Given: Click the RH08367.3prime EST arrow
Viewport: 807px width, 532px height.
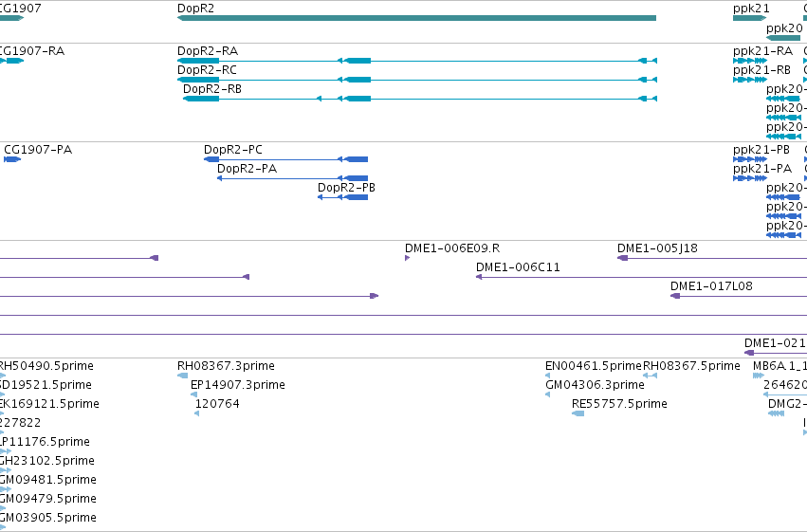Looking at the screenshot, I should pyautogui.click(x=183, y=376).
